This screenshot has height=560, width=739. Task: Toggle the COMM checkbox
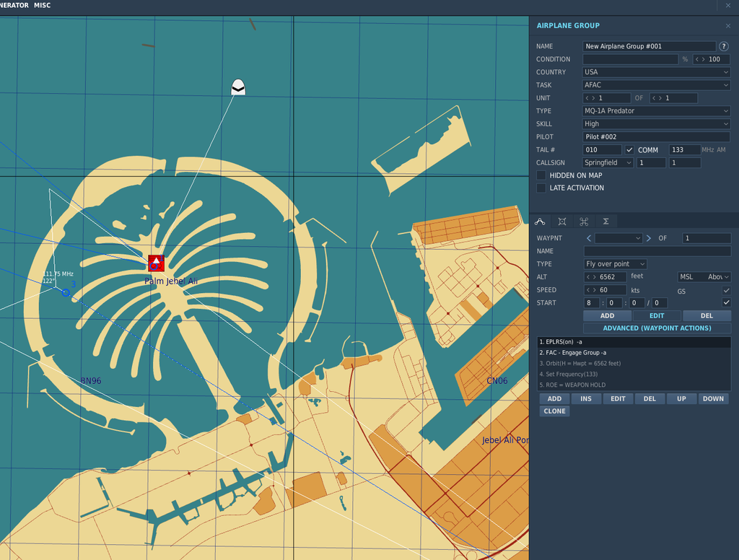(x=629, y=150)
